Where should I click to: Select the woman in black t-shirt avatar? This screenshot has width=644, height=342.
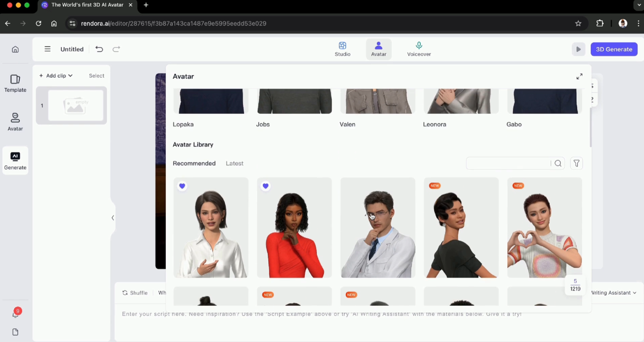(x=461, y=228)
